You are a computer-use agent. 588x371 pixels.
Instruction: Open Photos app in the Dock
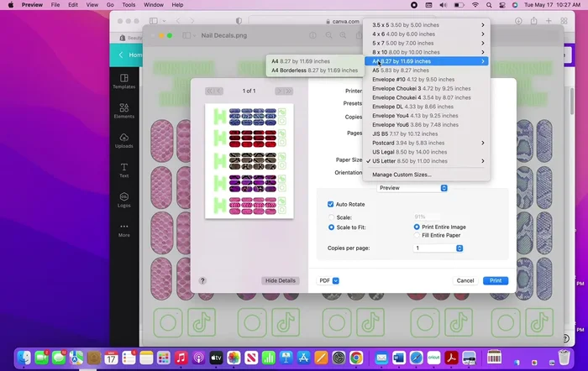tap(234, 358)
